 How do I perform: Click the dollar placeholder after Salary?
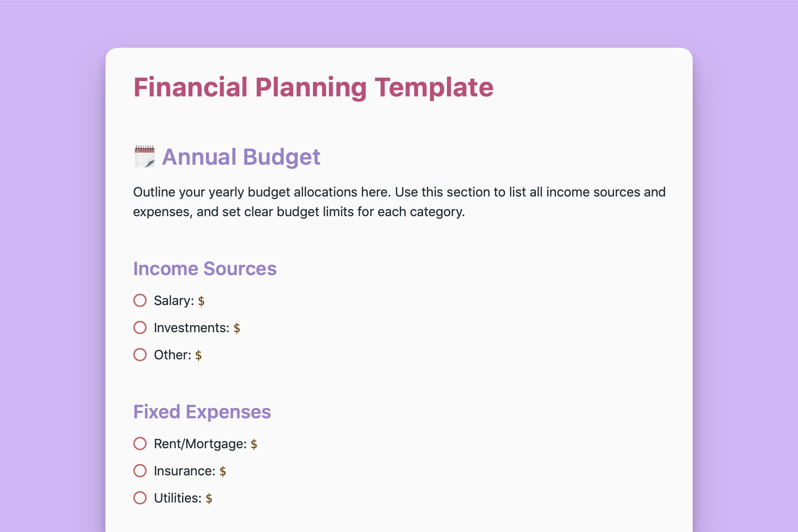(x=201, y=301)
